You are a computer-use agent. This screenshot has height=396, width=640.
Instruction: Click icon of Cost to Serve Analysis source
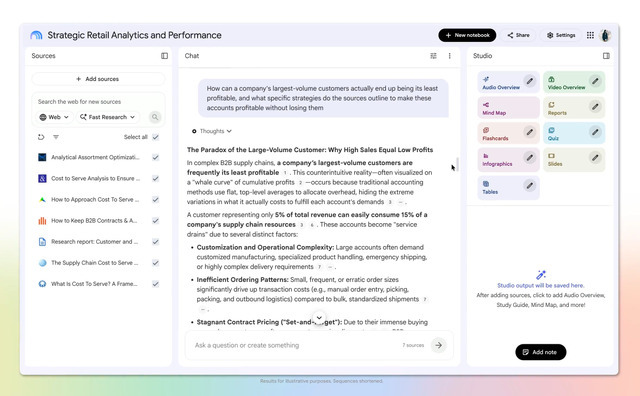click(x=42, y=178)
